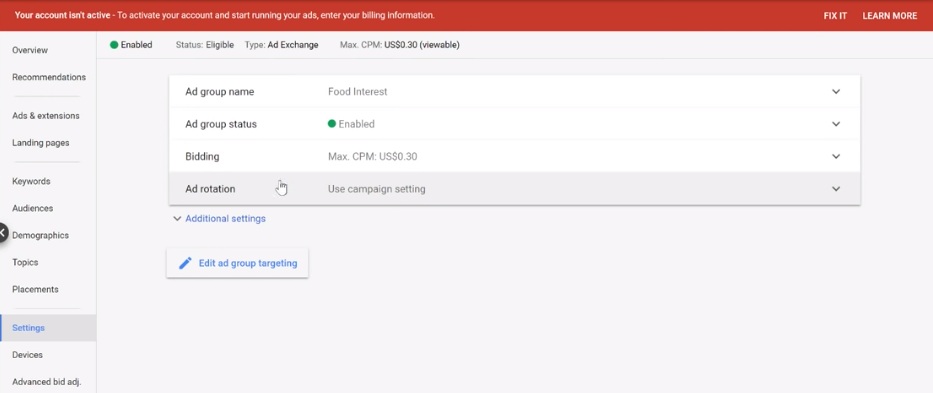Click the green Enabled status dot in the header

click(x=114, y=45)
